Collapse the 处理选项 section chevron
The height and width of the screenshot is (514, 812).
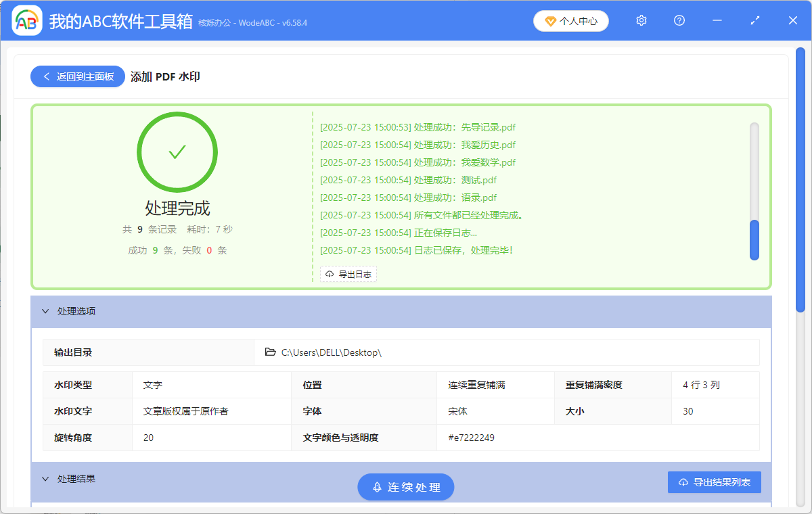(45, 312)
